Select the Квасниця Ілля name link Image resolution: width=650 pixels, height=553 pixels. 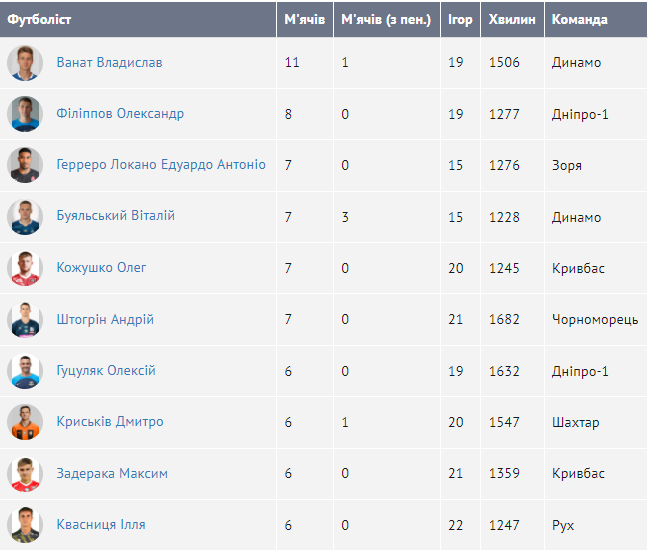(x=101, y=524)
